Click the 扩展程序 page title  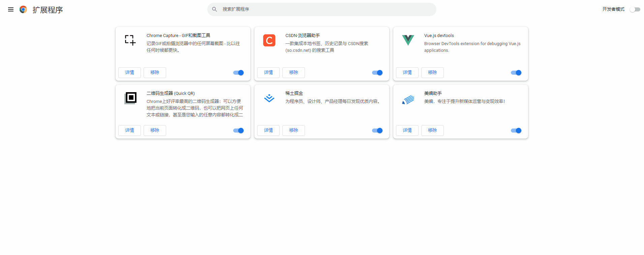click(48, 10)
